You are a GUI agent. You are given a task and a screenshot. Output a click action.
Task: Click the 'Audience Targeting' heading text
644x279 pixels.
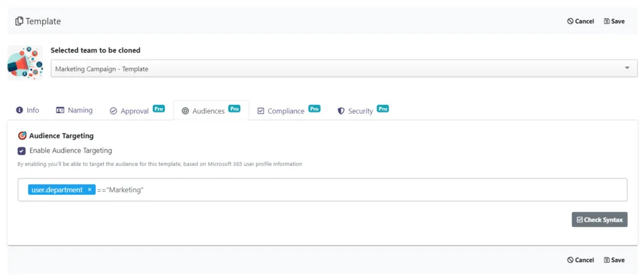point(61,136)
